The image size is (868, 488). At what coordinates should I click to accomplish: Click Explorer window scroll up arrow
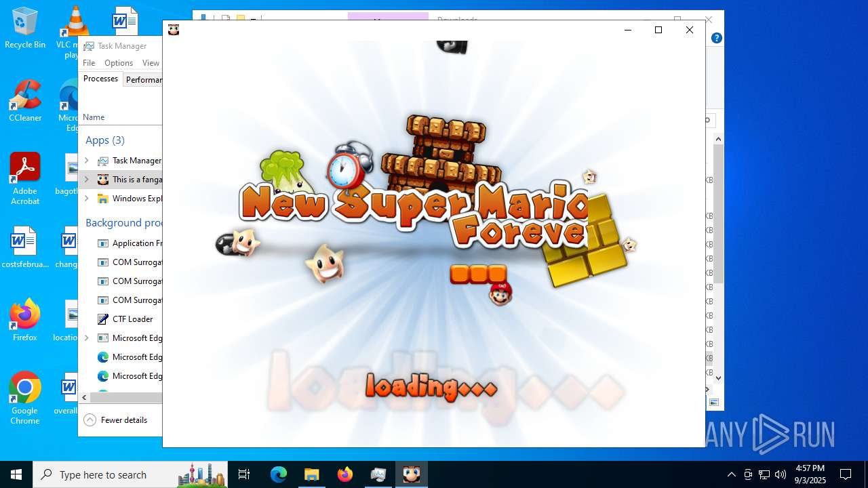(719, 139)
